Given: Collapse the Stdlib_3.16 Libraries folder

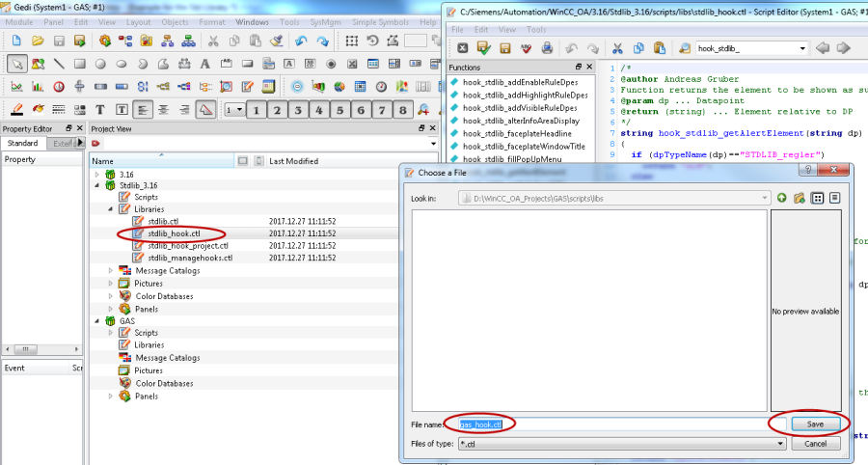Looking at the screenshot, I should (x=111, y=208).
